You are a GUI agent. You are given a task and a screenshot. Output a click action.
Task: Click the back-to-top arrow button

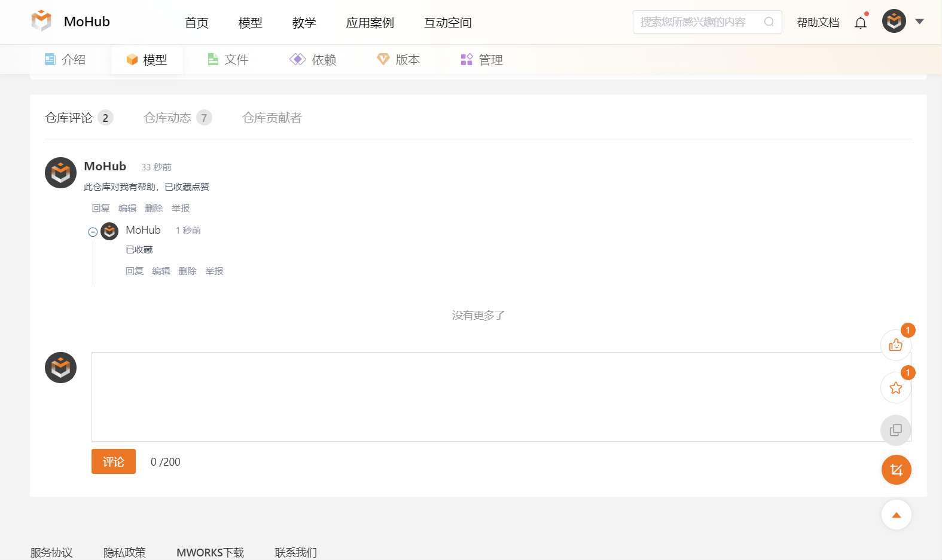coord(896,515)
